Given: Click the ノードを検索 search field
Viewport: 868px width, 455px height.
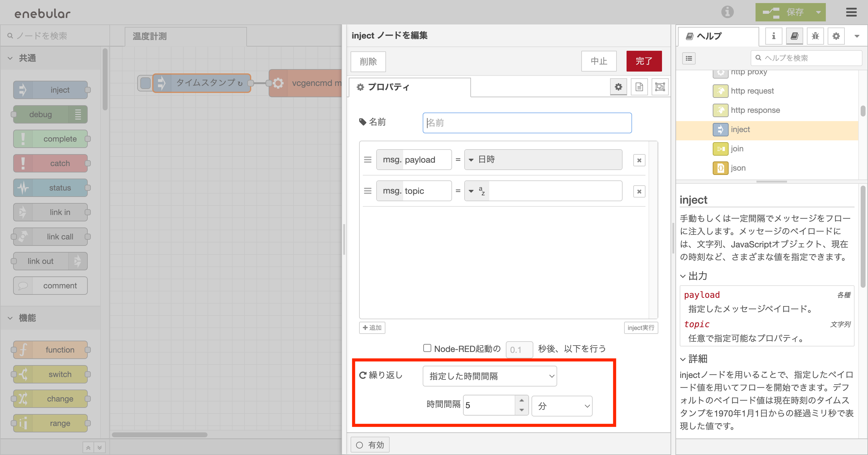Looking at the screenshot, I should tap(55, 35).
